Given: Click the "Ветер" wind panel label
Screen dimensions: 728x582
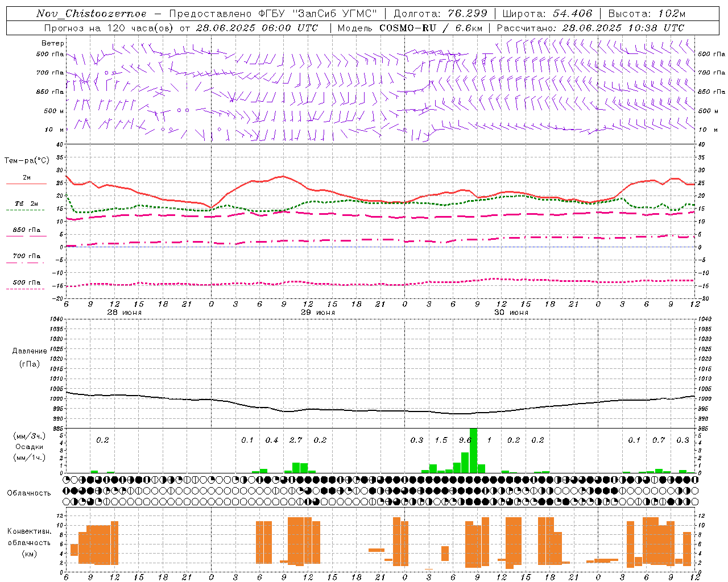Looking at the screenshot, I should [53, 43].
